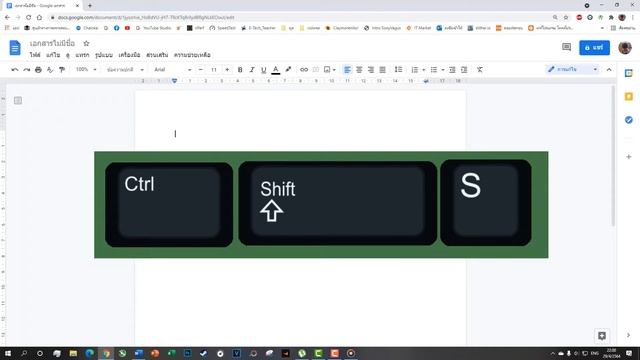The width and height of the screenshot is (640, 360).
Task: Open the 100% zoom dropdown
Action: pyautogui.click(x=86, y=70)
